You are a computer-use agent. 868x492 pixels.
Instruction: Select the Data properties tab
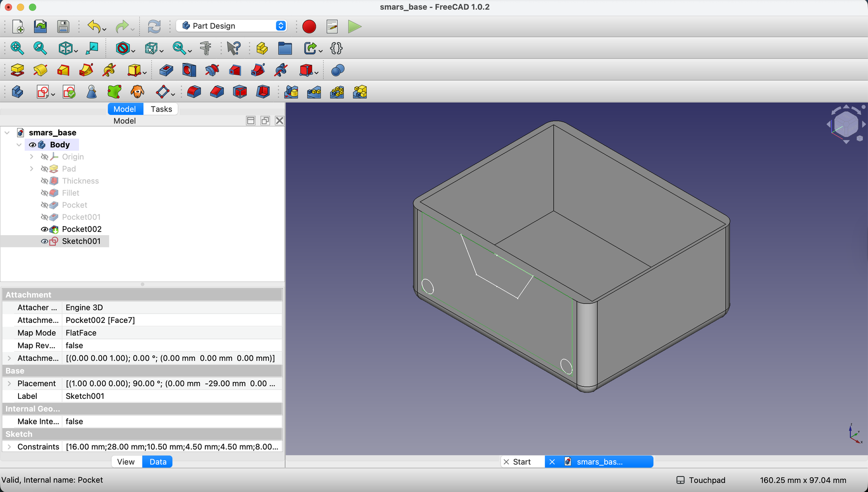tap(158, 462)
